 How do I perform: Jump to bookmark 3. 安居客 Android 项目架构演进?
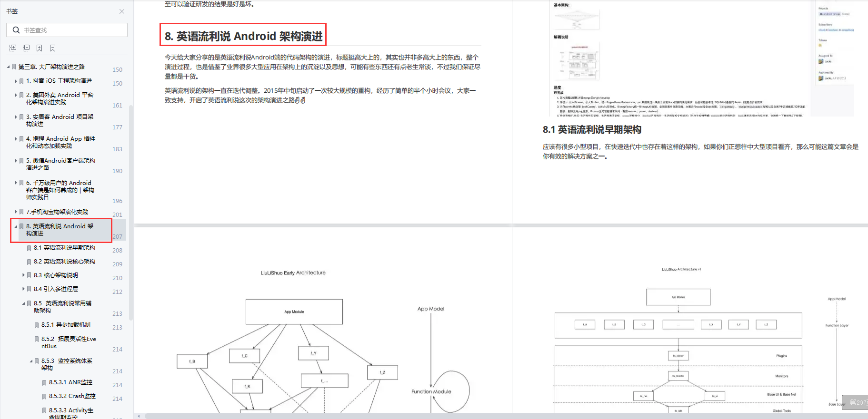[60, 120]
